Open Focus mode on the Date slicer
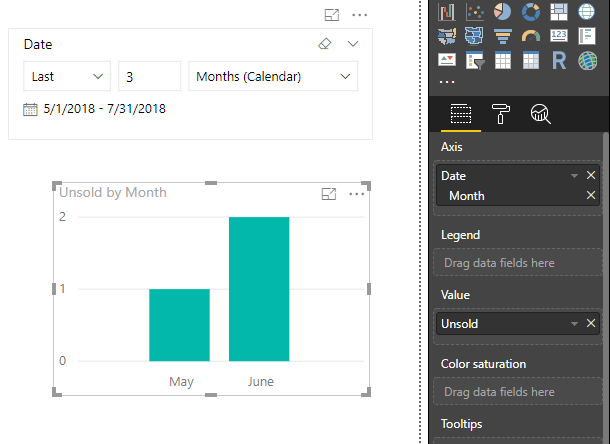 point(331,15)
